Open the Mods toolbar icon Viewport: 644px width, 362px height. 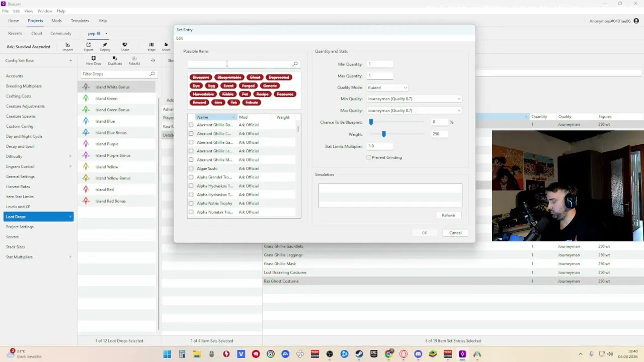(166, 45)
